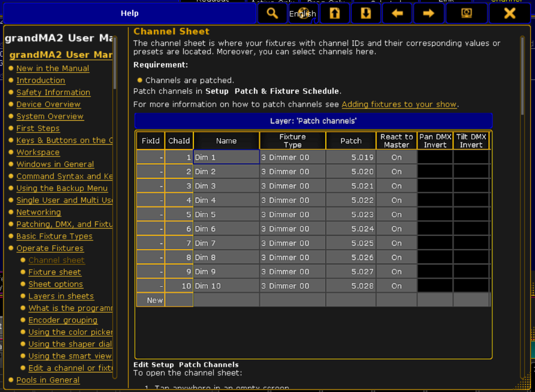
Task: Open Using the color picker subtopic
Action: (70, 332)
